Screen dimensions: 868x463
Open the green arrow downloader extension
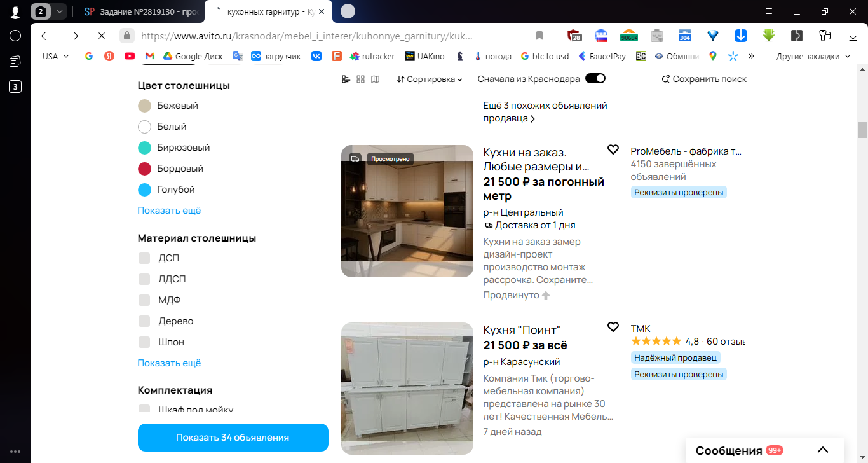tap(769, 36)
